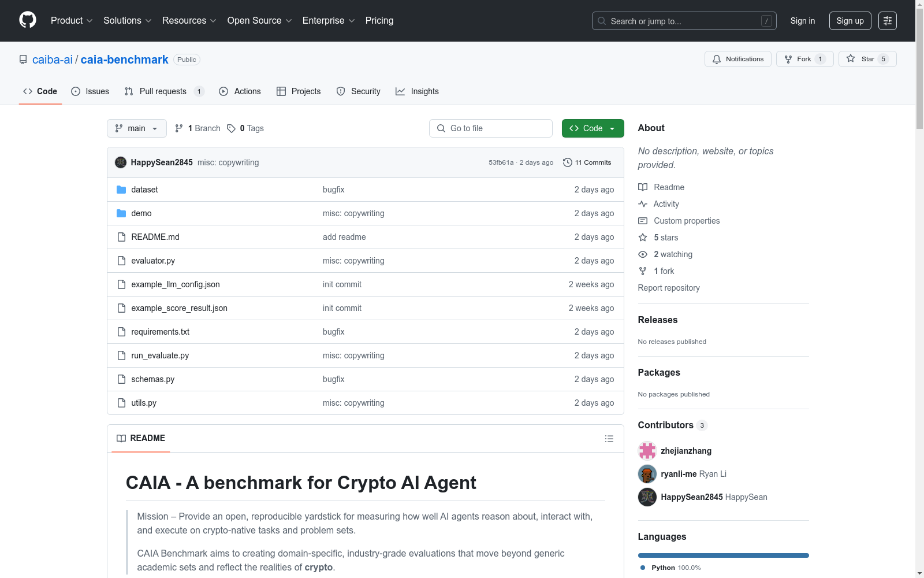Click the schemas.py file icon
Image resolution: width=924 pixels, height=578 pixels.
(x=121, y=379)
